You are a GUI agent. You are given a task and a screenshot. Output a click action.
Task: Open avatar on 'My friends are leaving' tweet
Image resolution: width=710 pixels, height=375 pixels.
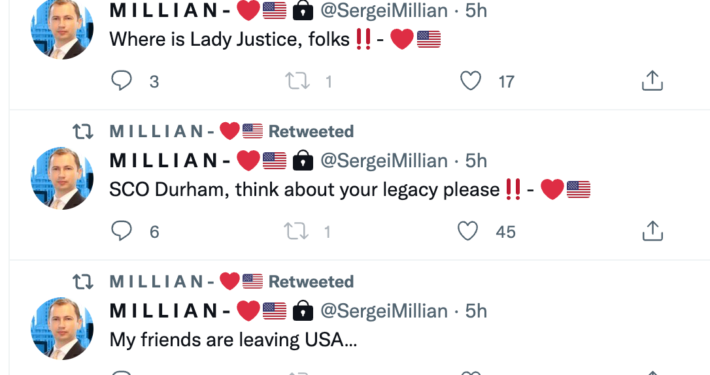pyautogui.click(x=62, y=328)
